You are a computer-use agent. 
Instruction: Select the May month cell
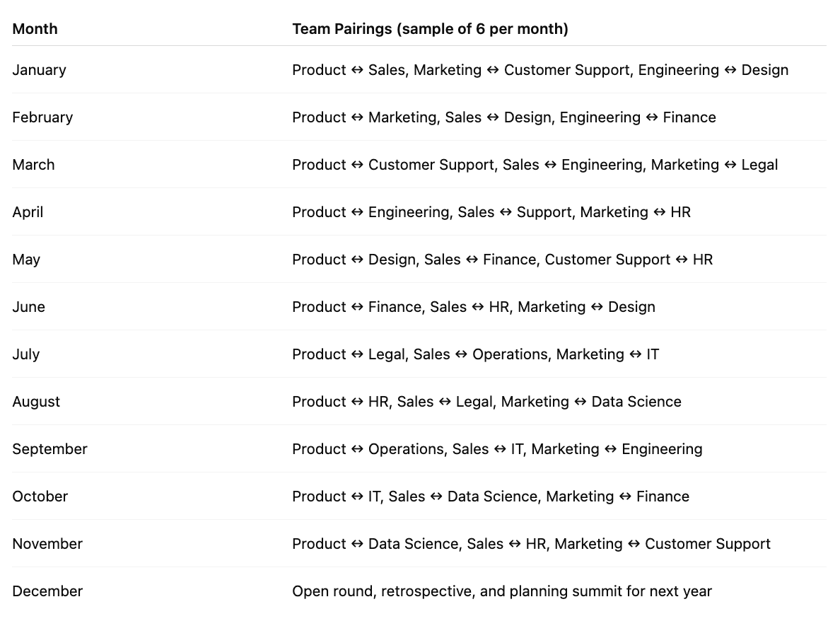tap(26, 260)
